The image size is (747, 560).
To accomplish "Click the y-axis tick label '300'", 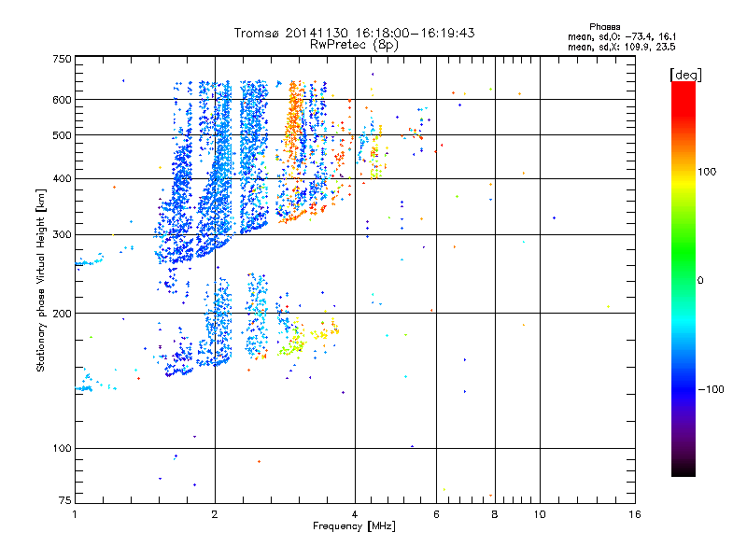I will (63, 234).
